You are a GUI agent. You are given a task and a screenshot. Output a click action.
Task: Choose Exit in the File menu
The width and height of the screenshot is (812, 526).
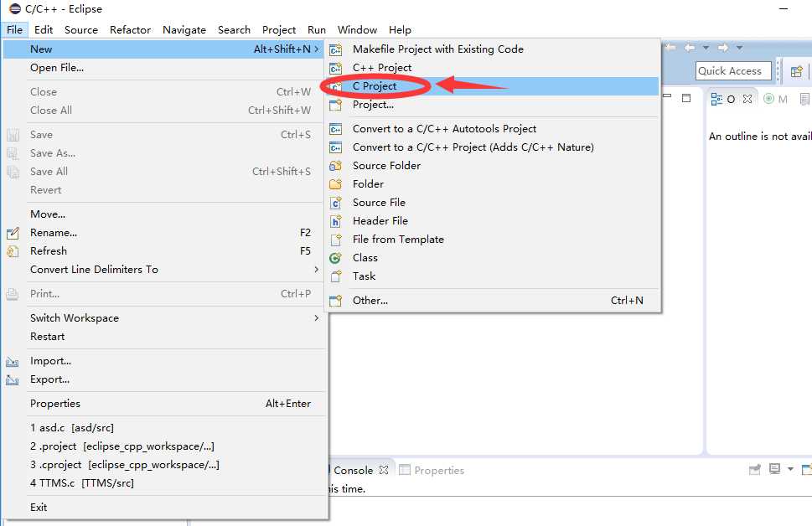click(166, 508)
